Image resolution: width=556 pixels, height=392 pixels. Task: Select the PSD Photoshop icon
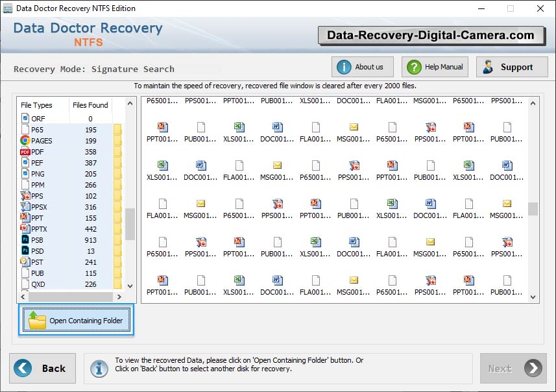coord(25,251)
